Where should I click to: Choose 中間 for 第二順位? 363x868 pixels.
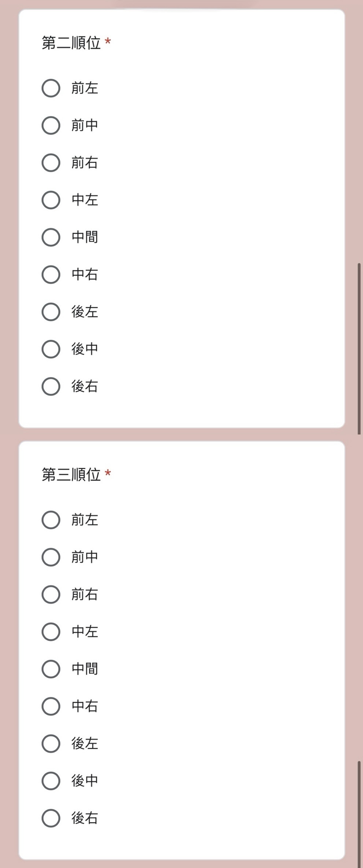(x=51, y=237)
